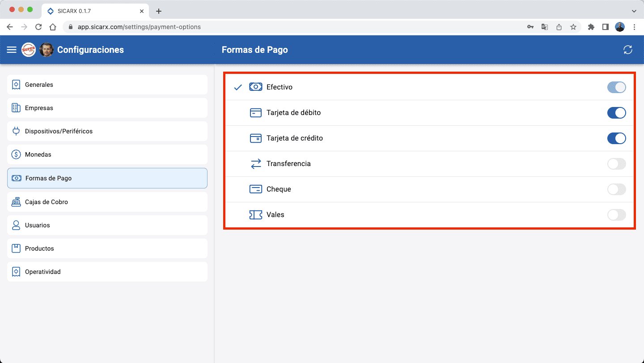Click the Transferencia arrows icon
Screen dimensions: 644x363
pos(255,163)
